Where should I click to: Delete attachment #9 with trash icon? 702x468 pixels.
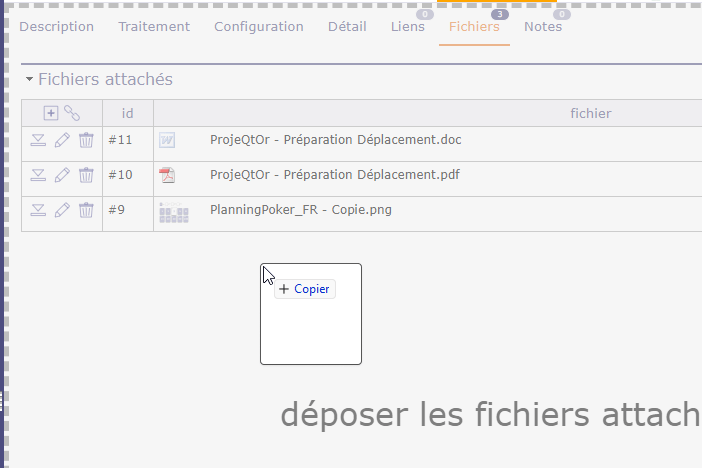tap(86, 210)
